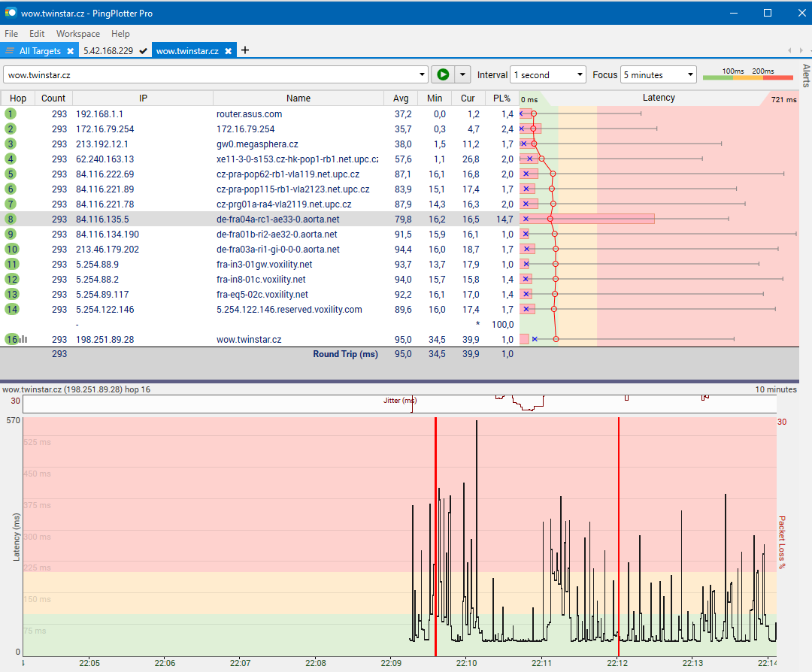The image size is (812, 672).
Task: Click the PingPlotter app icon in title bar
Action: pos(11,13)
